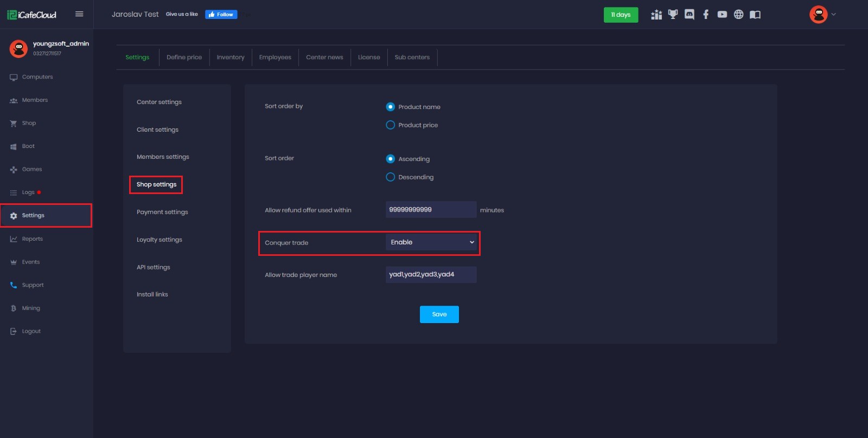Click the blue Save button
The height and width of the screenshot is (438, 868).
click(x=439, y=314)
